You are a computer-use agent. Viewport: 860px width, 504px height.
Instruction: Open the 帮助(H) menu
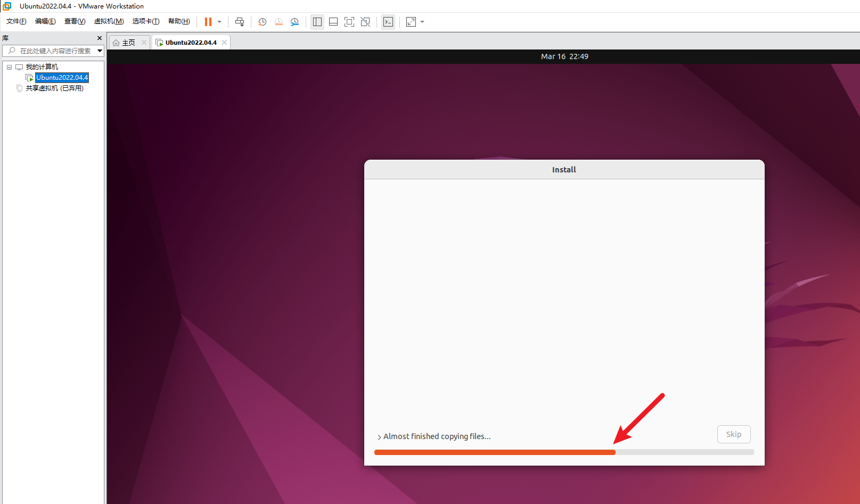[x=179, y=21]
